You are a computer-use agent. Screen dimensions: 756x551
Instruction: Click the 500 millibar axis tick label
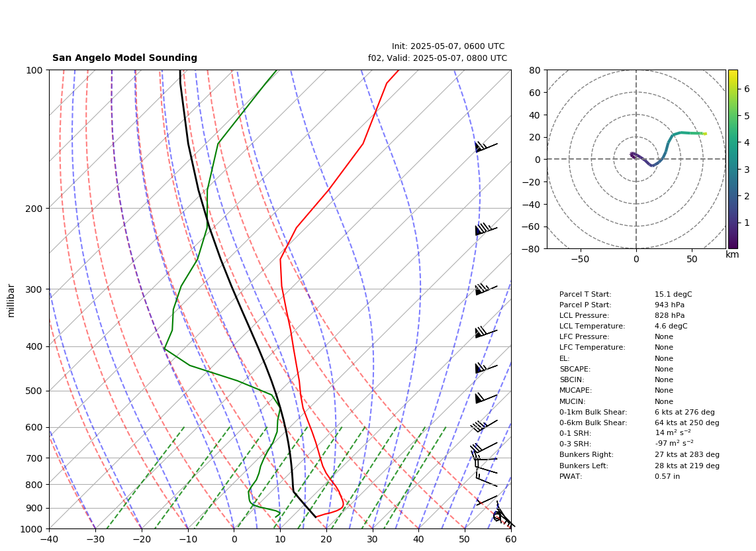[33, 391]
